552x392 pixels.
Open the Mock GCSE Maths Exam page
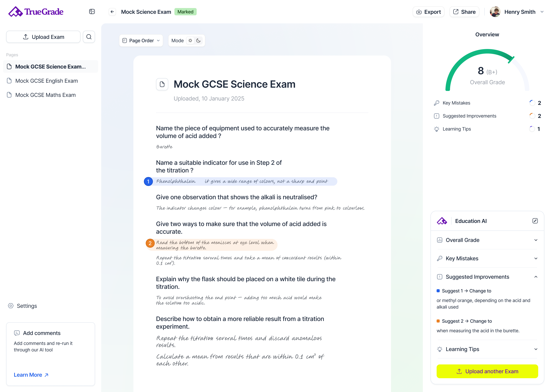pos(45,95)
